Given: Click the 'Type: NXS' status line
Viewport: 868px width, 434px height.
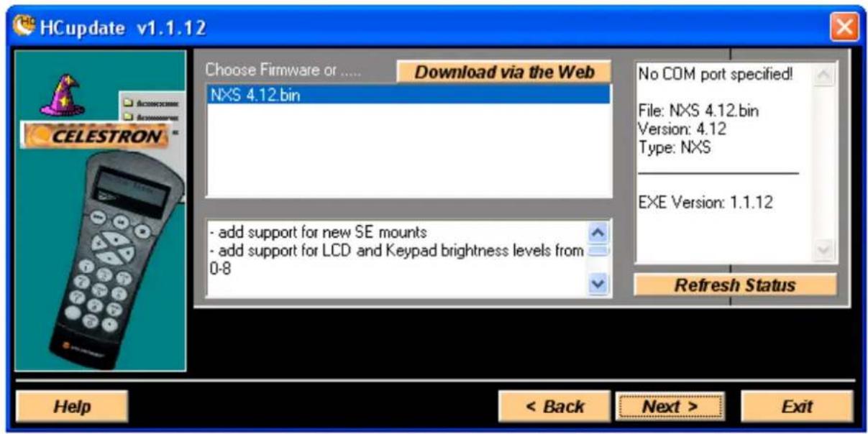Looking at the screenshot, I should point(675,147).
